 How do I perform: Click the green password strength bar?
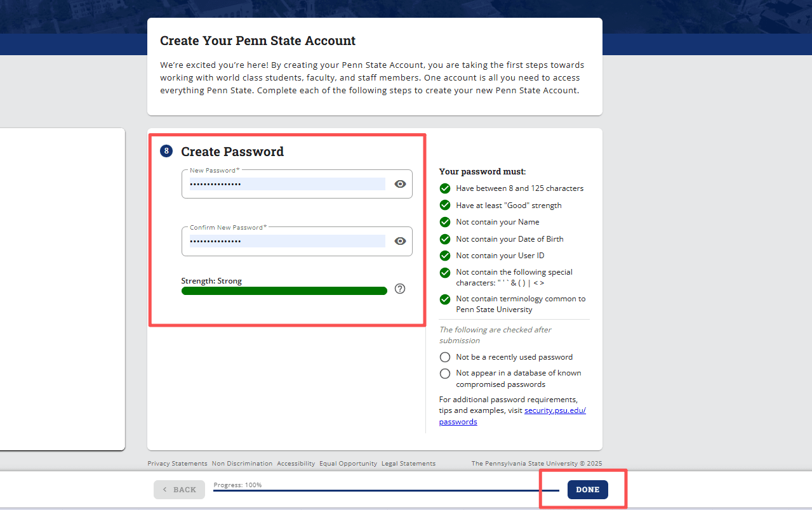pos(284,291)
